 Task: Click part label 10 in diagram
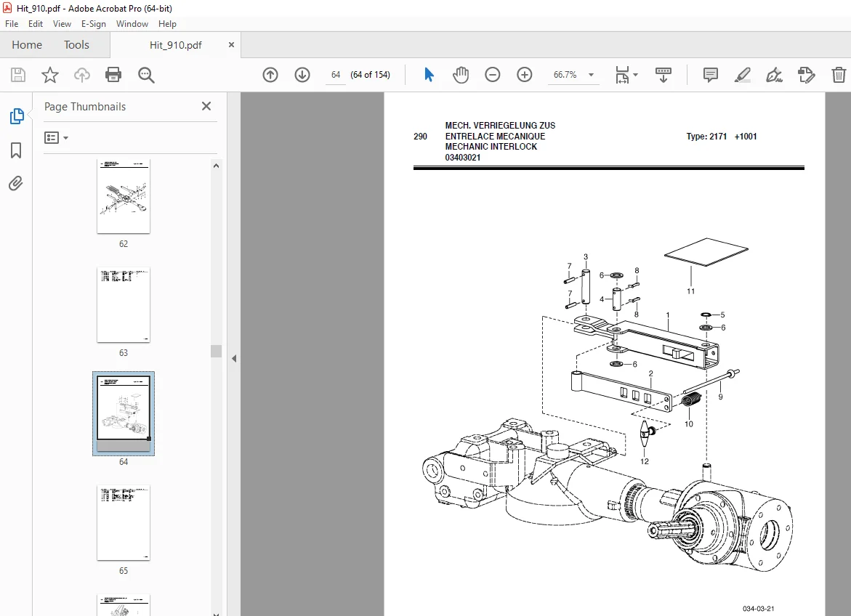689,424
